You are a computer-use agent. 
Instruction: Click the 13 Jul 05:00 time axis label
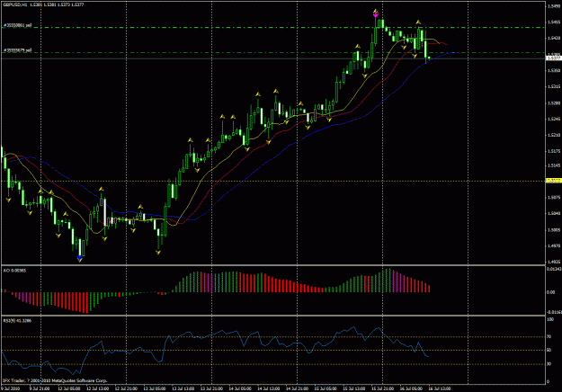155,388
